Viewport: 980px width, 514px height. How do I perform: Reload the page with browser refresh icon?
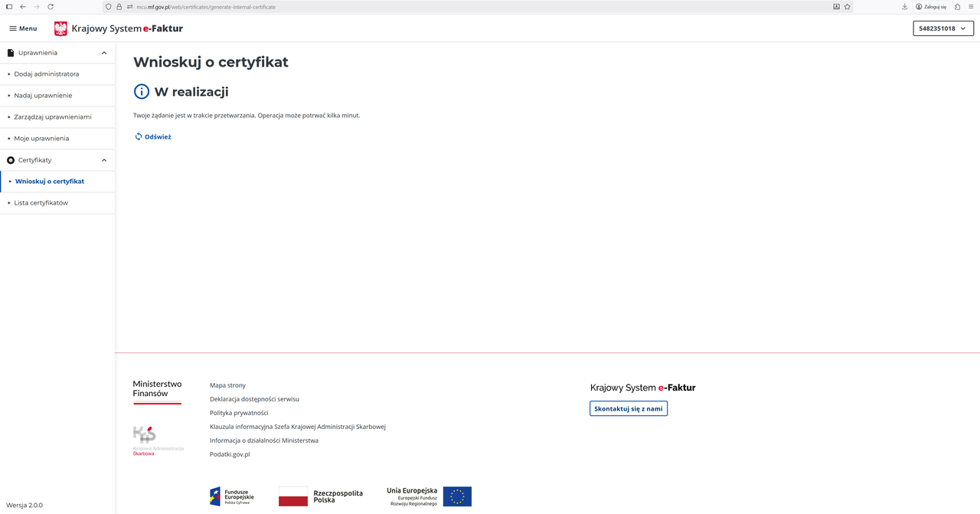coord(51,7)
